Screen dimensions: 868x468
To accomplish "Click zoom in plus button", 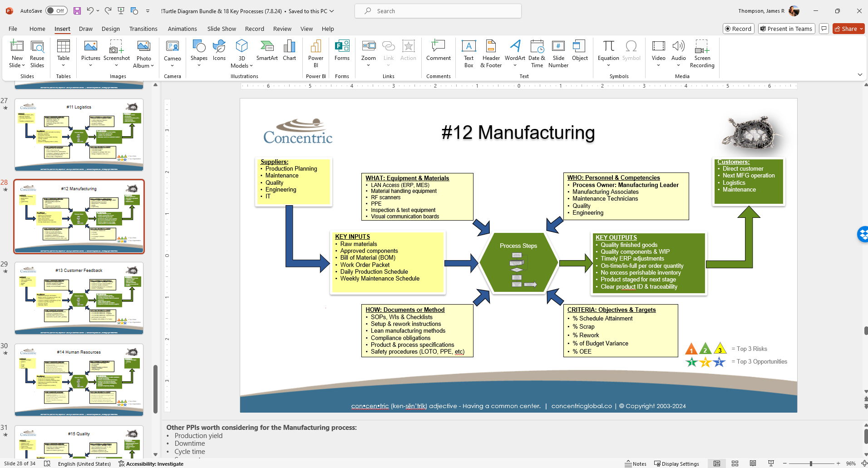I will pos(838,463).
